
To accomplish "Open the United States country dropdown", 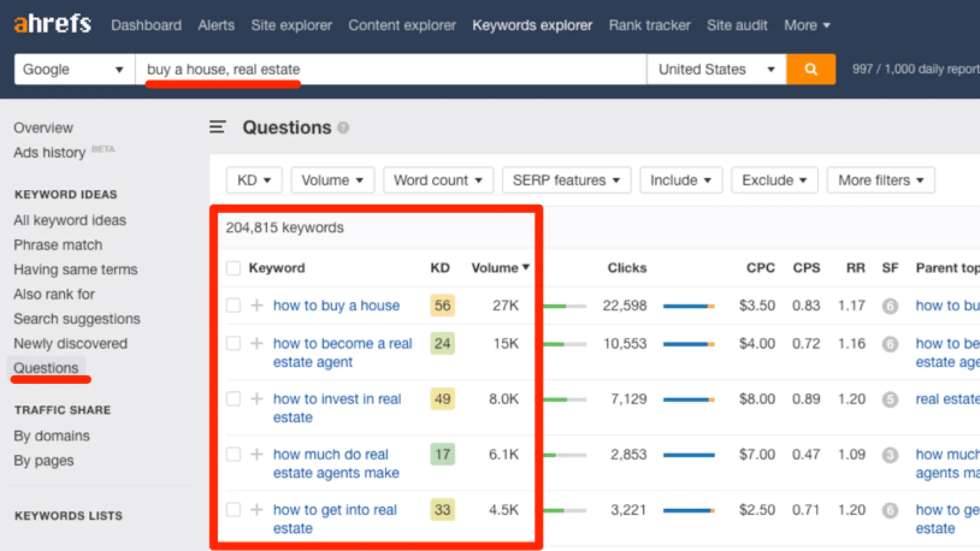I will click(x=717, y=69).
